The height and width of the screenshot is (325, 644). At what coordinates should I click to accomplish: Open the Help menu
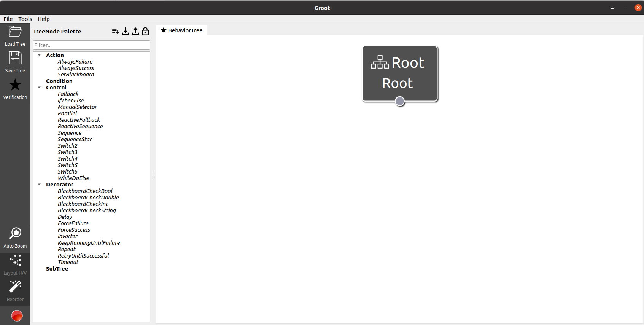tap(43, 19)
